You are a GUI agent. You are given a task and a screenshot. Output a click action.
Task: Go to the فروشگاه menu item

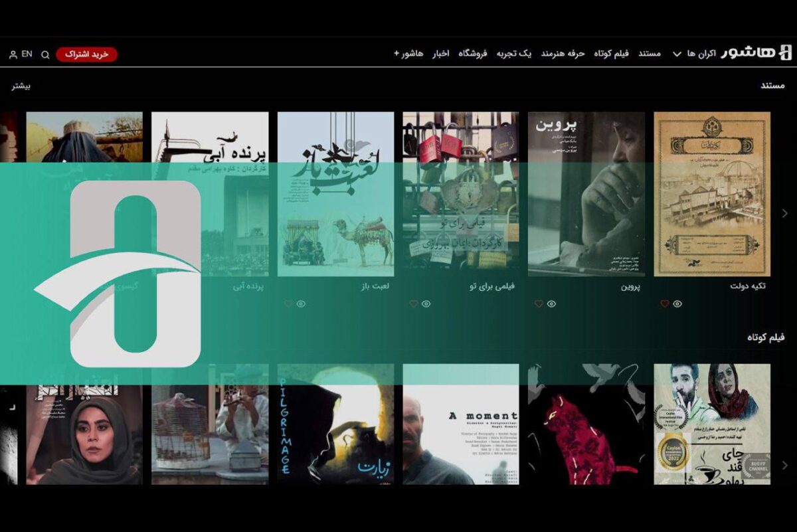click(x=473, y=53)
